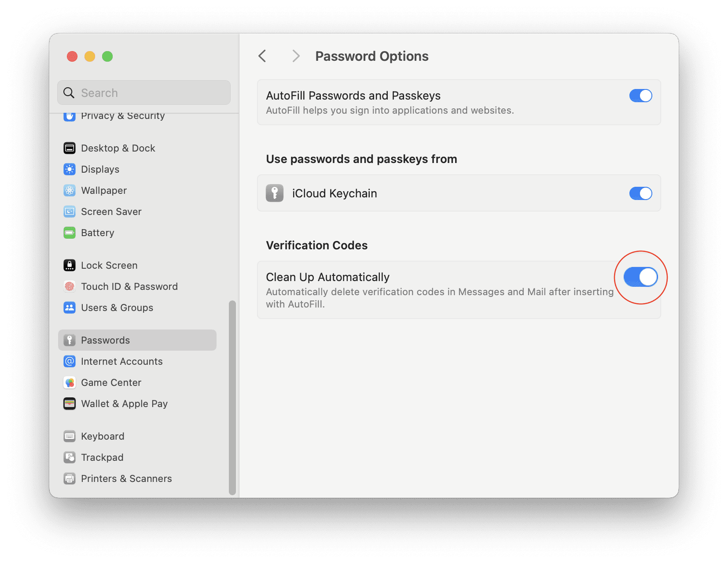Image resolution: width=728 pixels, height=563 pixels.
Task: Select Passwords in the sidebar
Action: [x=105, y=340]
